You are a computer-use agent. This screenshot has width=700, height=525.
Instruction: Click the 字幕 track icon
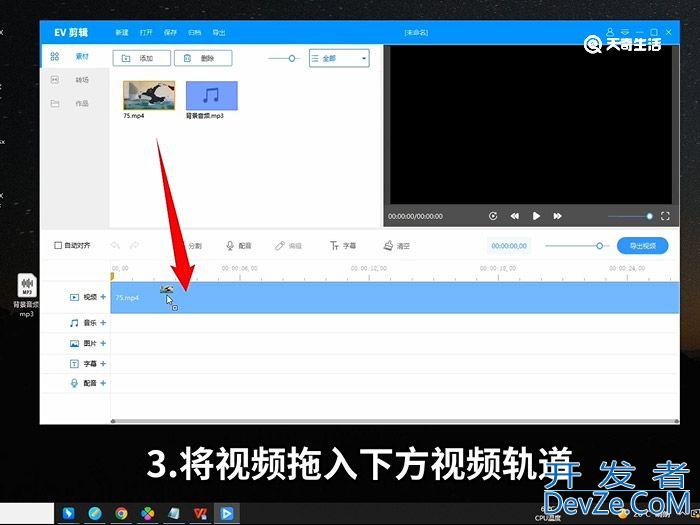pos(74,364)
